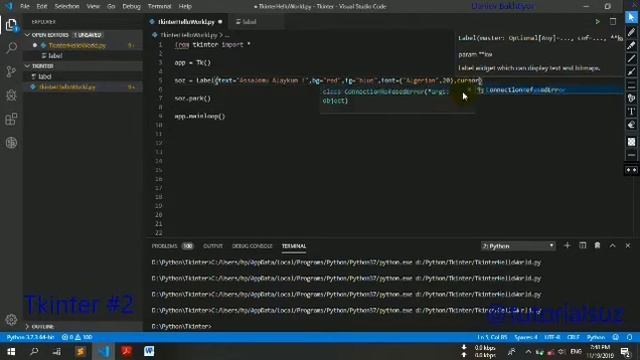640x360 pixels.
Task: Open the Debug menu
Action: (x=131, y=6)
